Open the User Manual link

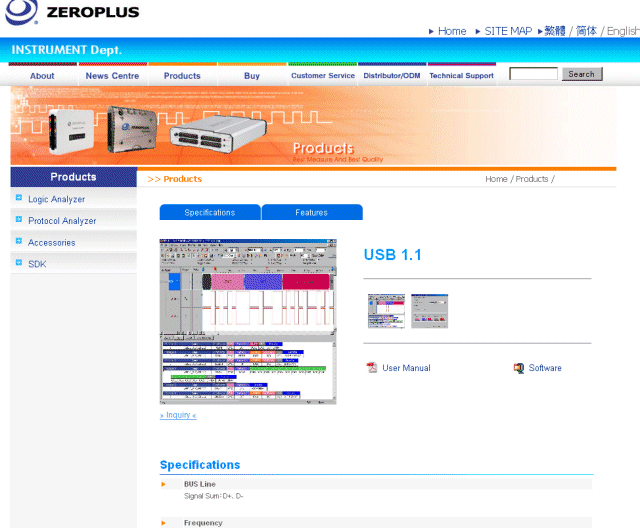coord(406,368)
